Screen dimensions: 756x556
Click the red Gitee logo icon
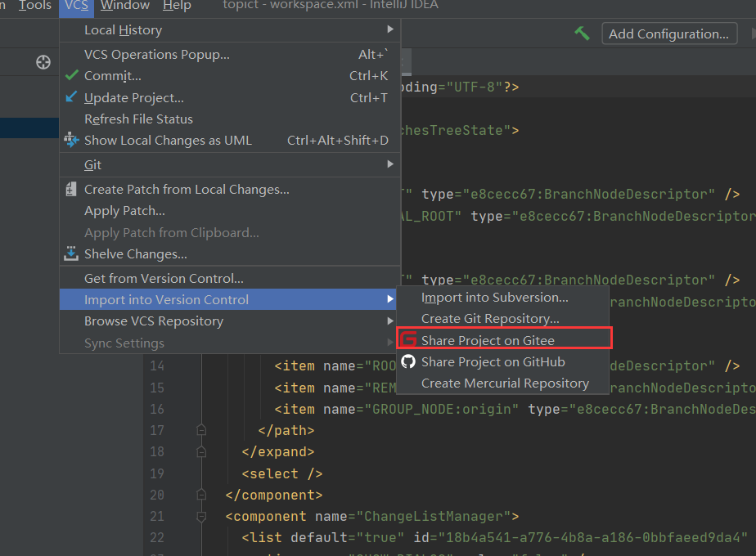pyautogui.click(x=408, y=339)
